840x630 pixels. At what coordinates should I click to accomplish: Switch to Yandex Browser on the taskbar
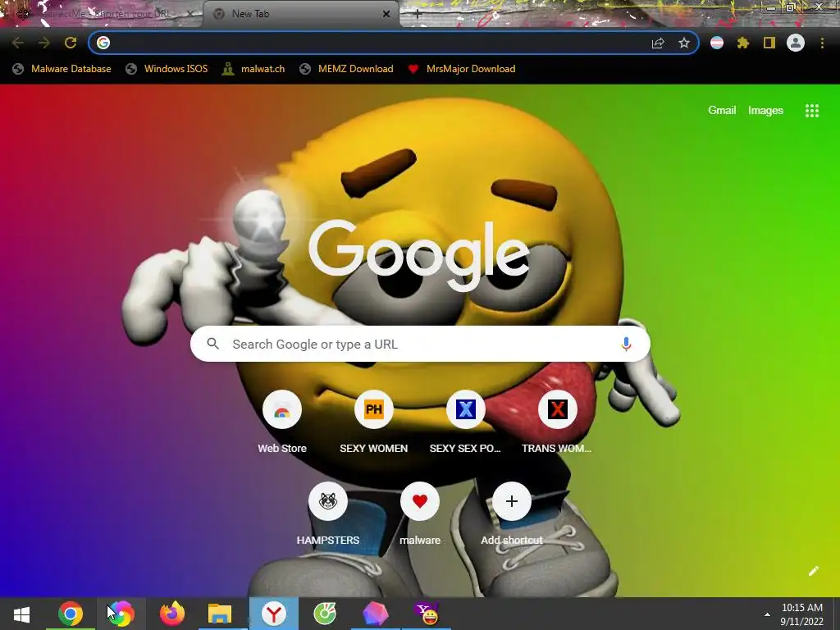pos(274,614)
